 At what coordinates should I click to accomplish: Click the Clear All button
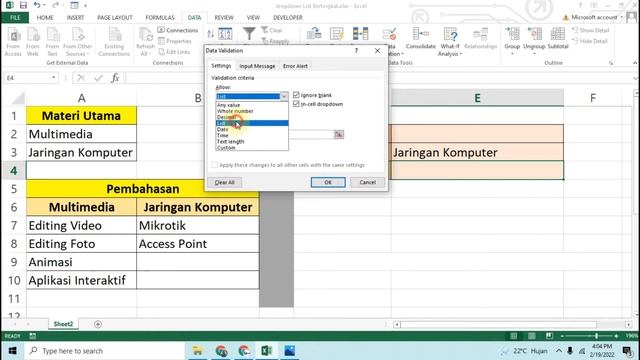click(224, 182)
